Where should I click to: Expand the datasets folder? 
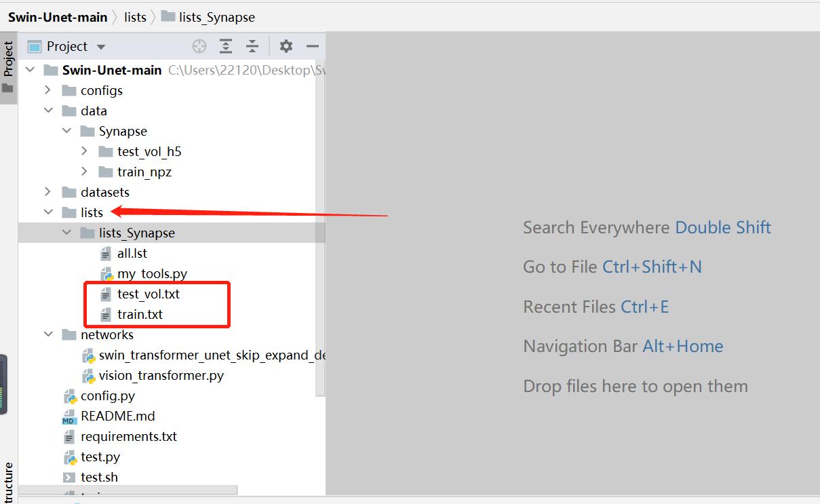coord(48,192)
